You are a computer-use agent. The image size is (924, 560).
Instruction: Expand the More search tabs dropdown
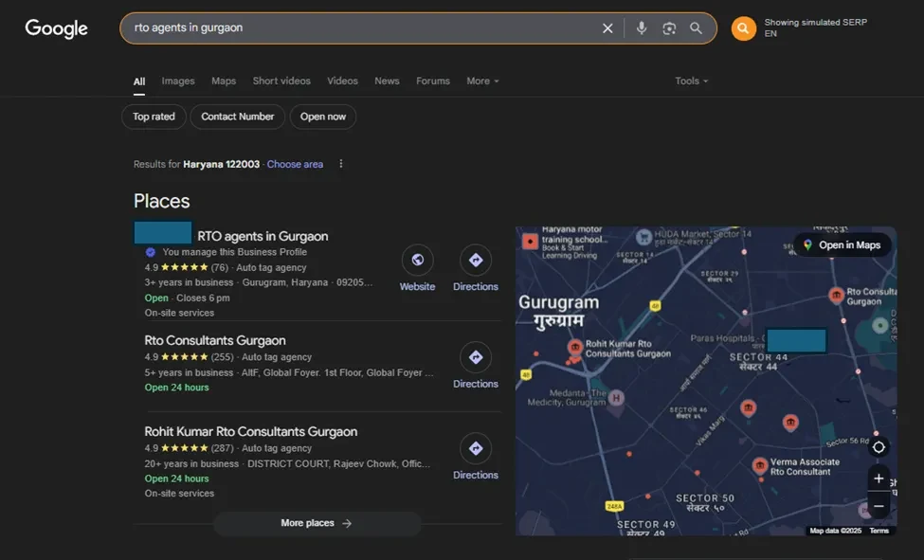click(x=482, y=81)
